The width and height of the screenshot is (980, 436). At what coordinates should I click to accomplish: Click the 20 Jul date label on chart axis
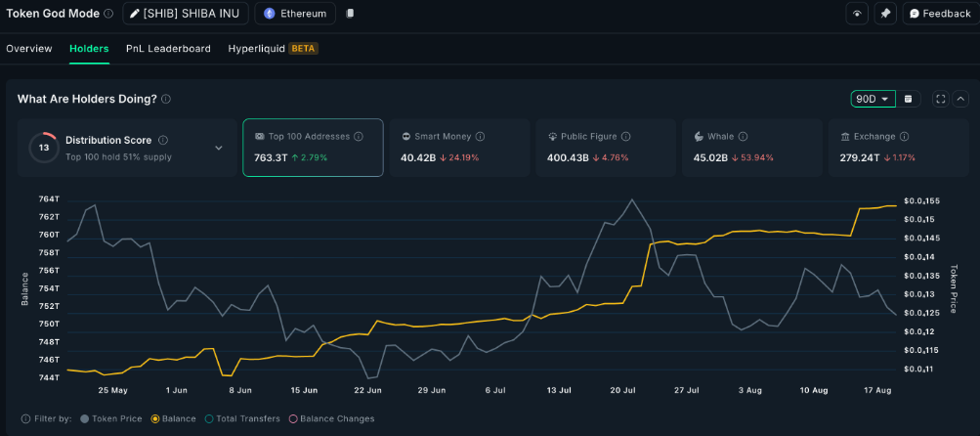[x=622, y=390]
